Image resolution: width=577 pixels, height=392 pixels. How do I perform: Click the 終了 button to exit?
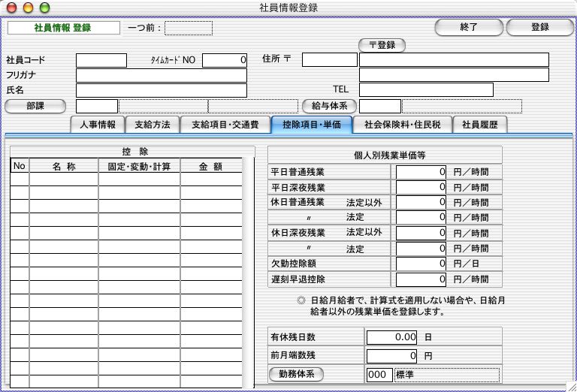click(469, 27)
